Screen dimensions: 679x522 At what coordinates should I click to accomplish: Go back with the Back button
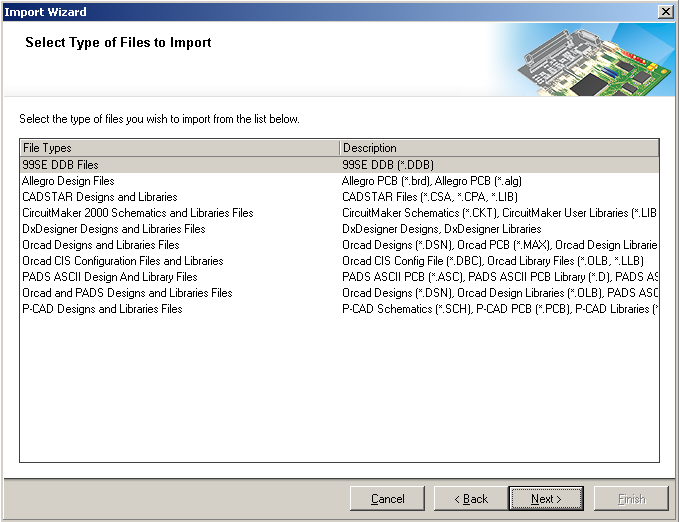click(471, 499)
